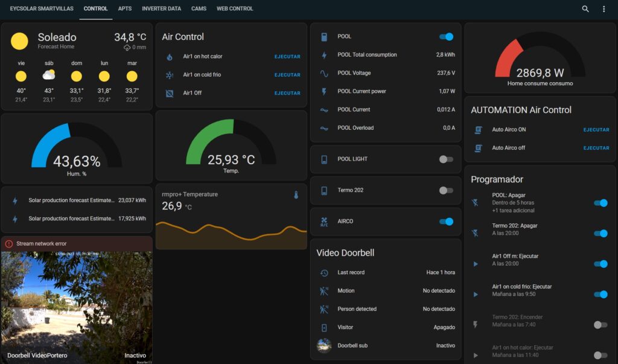Click the thermometer icon on rmpro+ Temperature
Screen dimensions: 618x364
296,195
